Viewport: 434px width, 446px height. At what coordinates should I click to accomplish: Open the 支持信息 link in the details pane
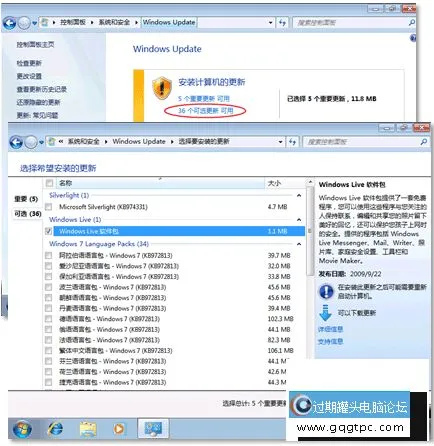(x=330, y=342)
